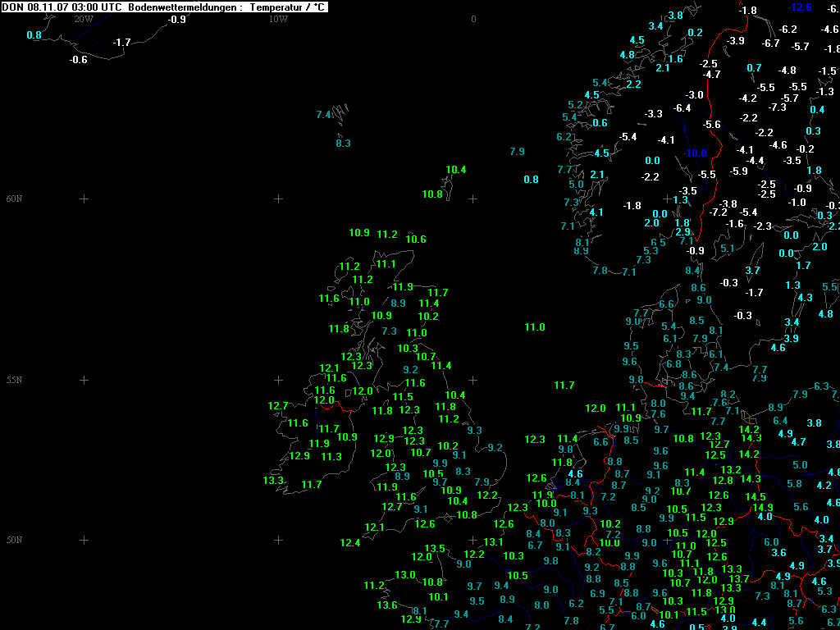Click the 7.4 station value near Iceland
The width and height of the screenshot is (840, 630).
tap(324, 114)
